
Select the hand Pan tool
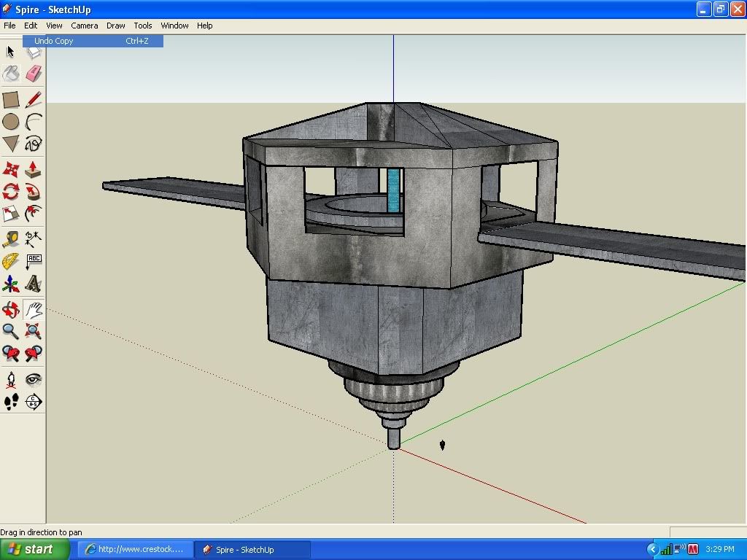click(34, 309)
